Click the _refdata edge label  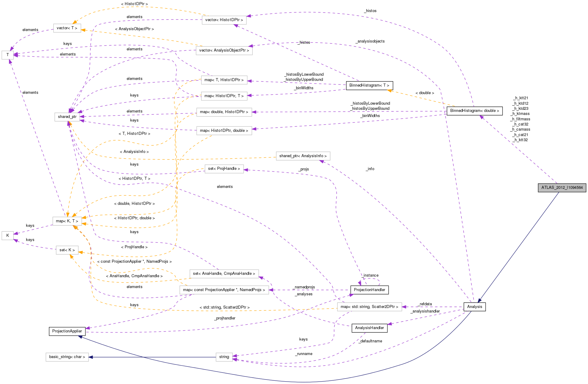[x=425, y=304]
